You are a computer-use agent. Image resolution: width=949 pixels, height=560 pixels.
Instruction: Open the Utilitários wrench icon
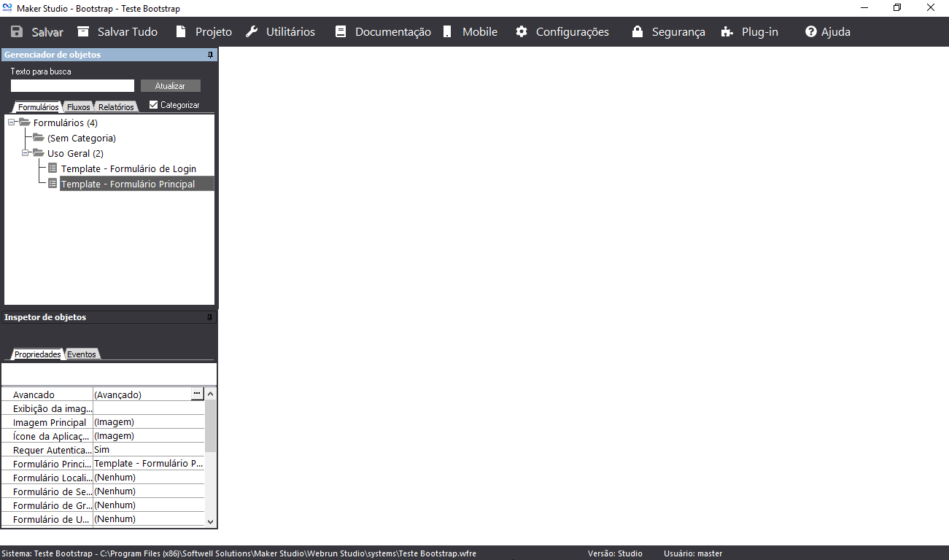[252, 32]
